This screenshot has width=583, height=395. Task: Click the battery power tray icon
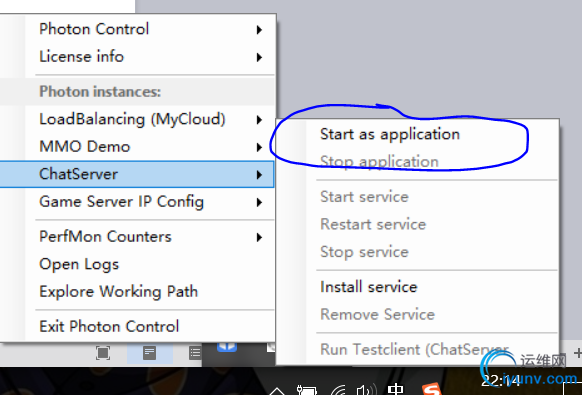coord(307,390)
